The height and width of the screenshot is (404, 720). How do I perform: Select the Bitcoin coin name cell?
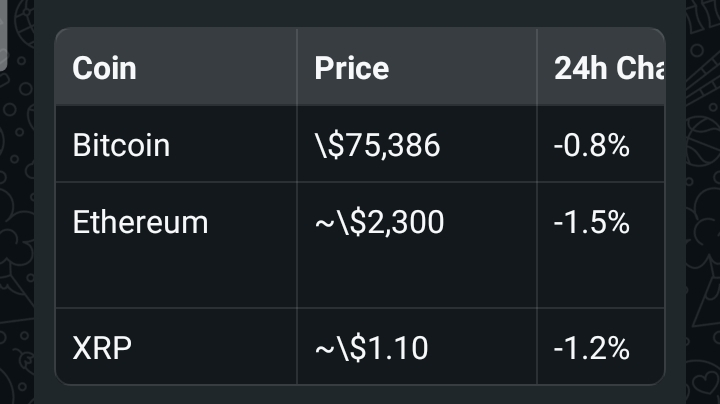[121, 145]
